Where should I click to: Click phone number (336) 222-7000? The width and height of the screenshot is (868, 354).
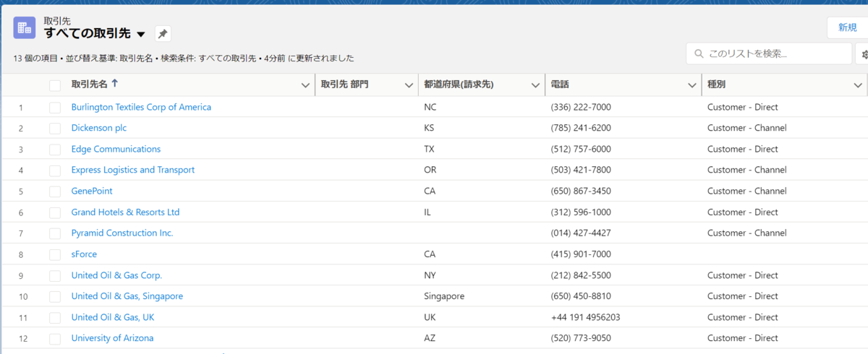[581, 107]
